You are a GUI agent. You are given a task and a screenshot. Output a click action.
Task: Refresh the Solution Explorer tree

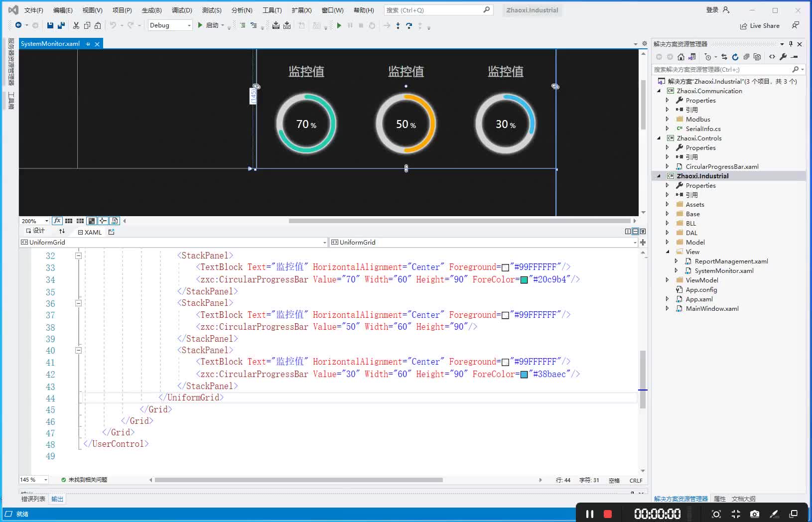point(735,57)
